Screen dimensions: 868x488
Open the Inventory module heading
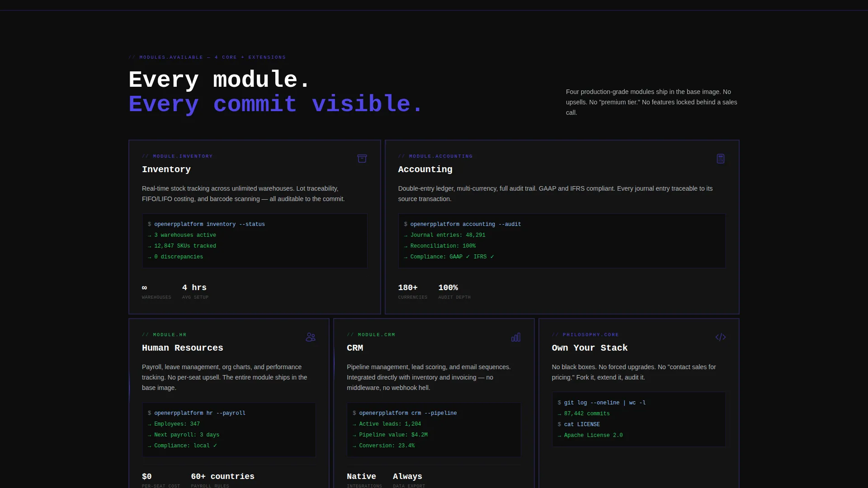tap(166, 169)
